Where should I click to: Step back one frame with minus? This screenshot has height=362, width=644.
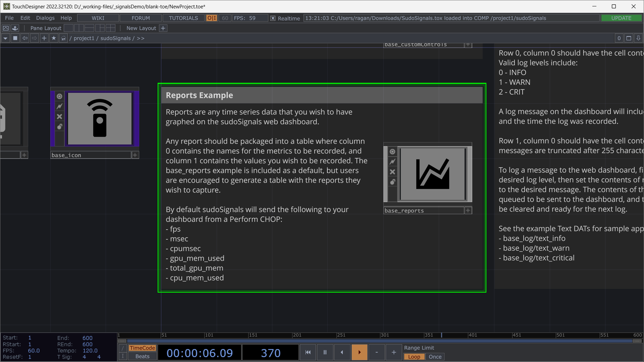[x=377, y=352]
